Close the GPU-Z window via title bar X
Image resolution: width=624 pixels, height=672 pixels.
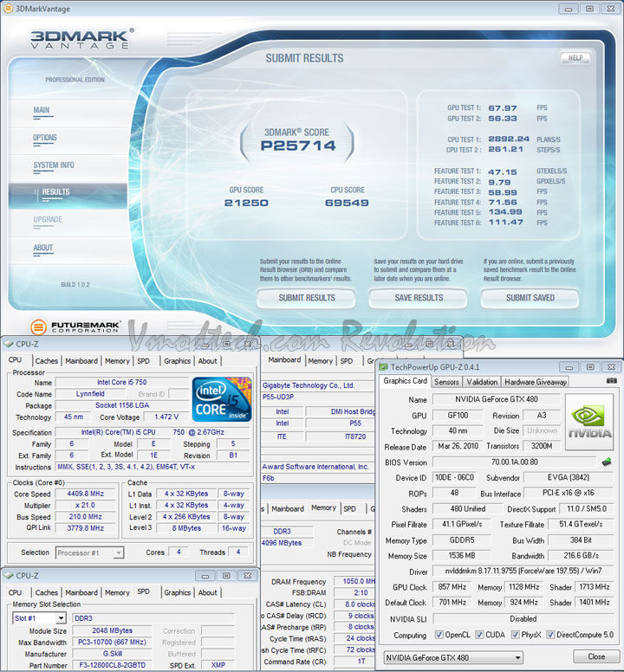[x=611, y=367]
